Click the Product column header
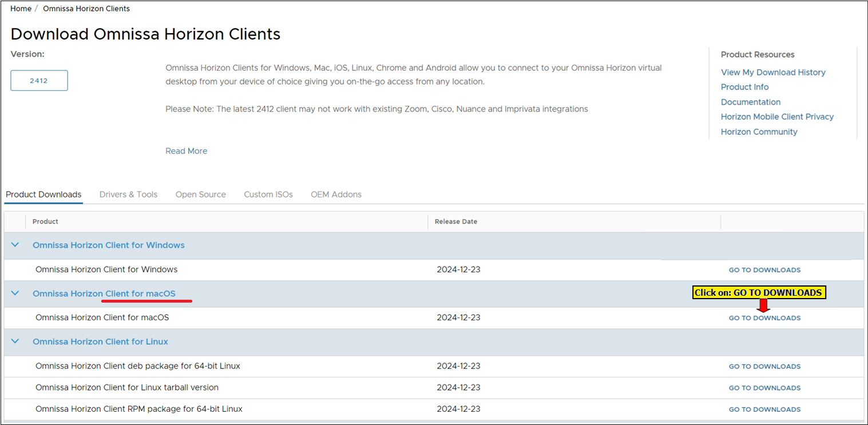 45,221
